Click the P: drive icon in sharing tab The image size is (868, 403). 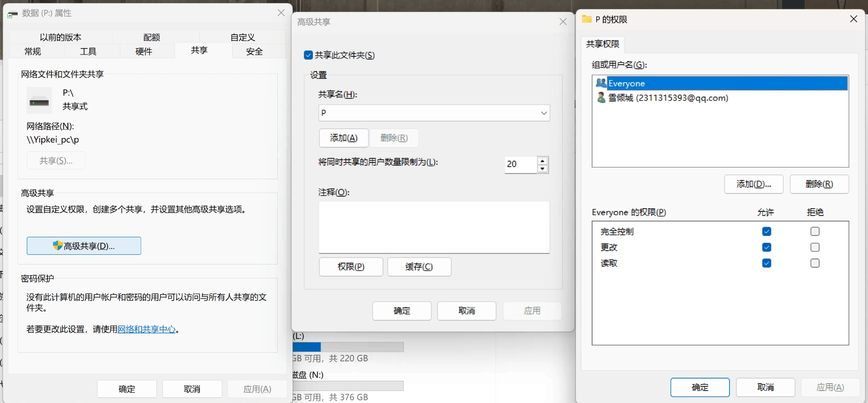[x=39, y=101]
